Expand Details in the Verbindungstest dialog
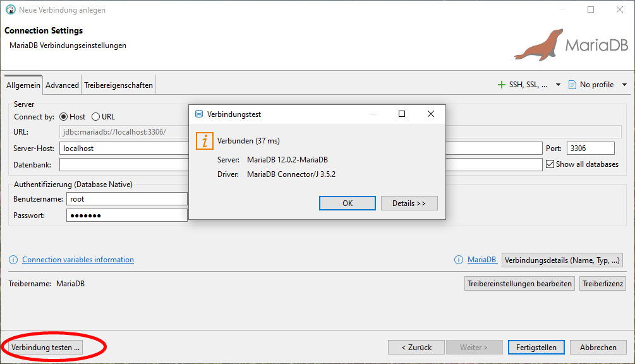 409,203
